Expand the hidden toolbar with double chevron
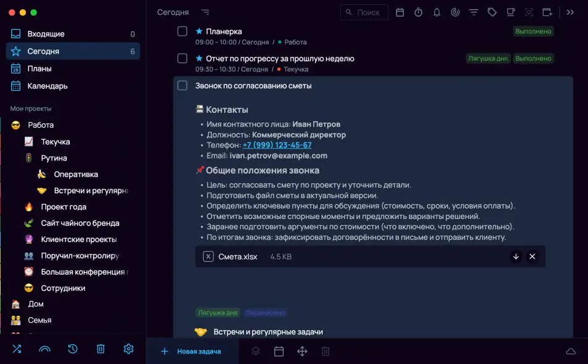 coord(570,12)
